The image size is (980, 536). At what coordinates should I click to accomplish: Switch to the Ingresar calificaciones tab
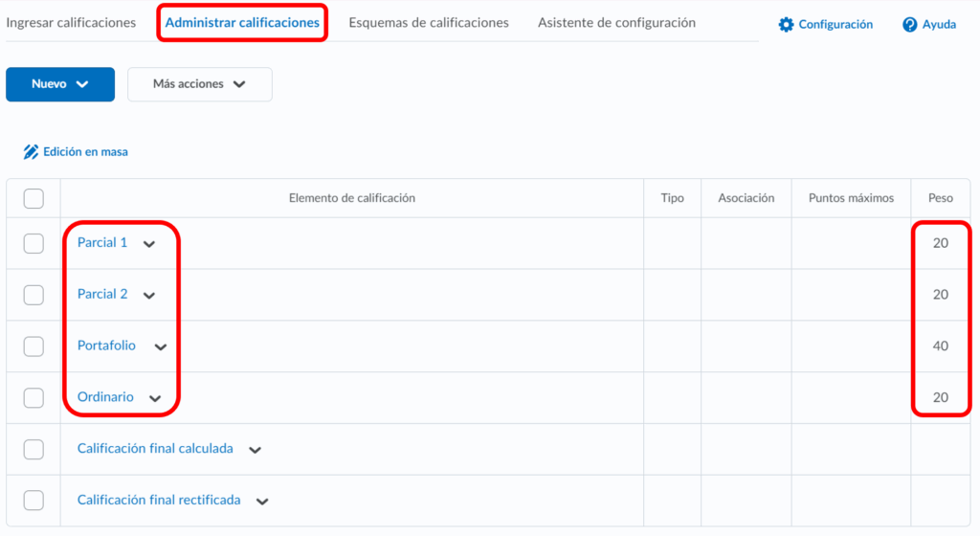71,23
